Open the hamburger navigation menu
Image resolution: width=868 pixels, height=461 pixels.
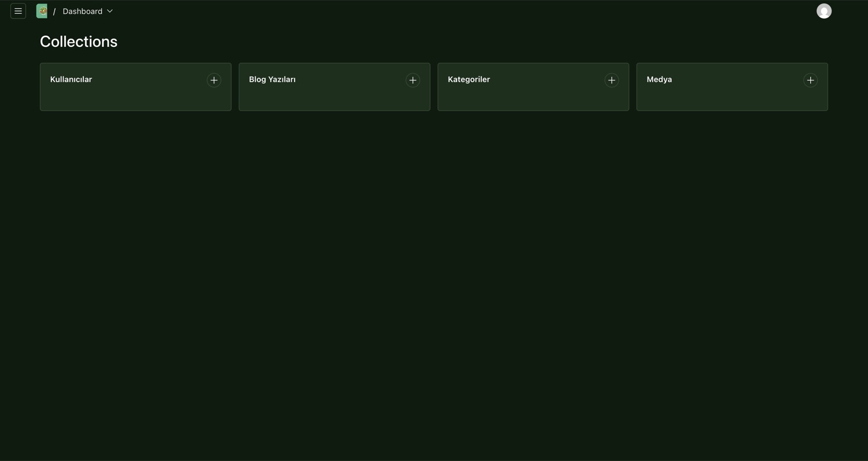[18, 11]
